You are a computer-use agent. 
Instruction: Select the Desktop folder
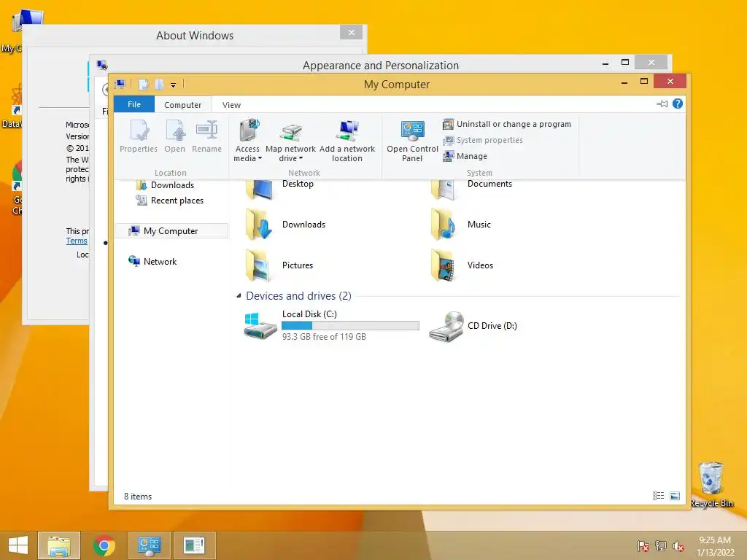279,189
